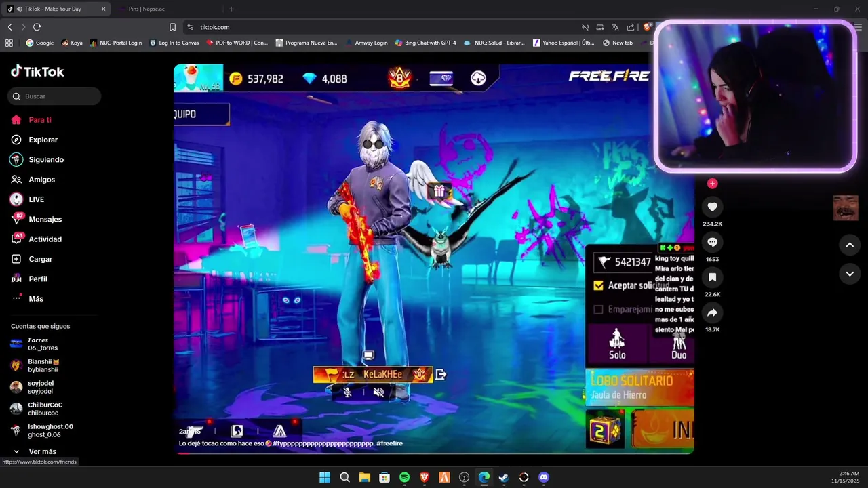
Task: Go to the next video arrow
Action: (x=850, y=274)
